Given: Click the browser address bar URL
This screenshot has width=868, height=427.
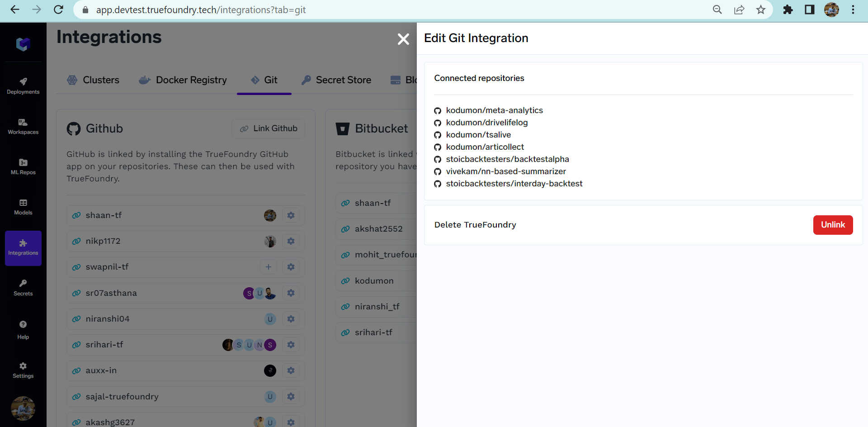Looking at the screenshot, I should (x=201, y=10).
